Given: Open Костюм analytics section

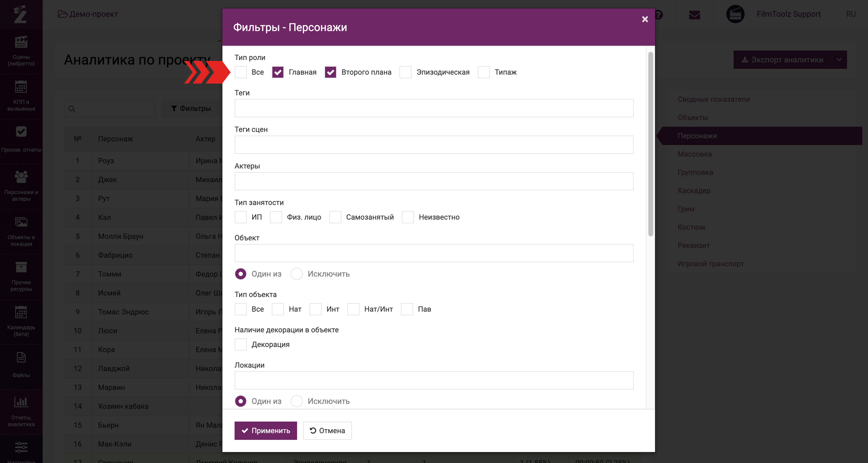Looking at the screenshot, I should pyautogui.click(x=691, y=227).
